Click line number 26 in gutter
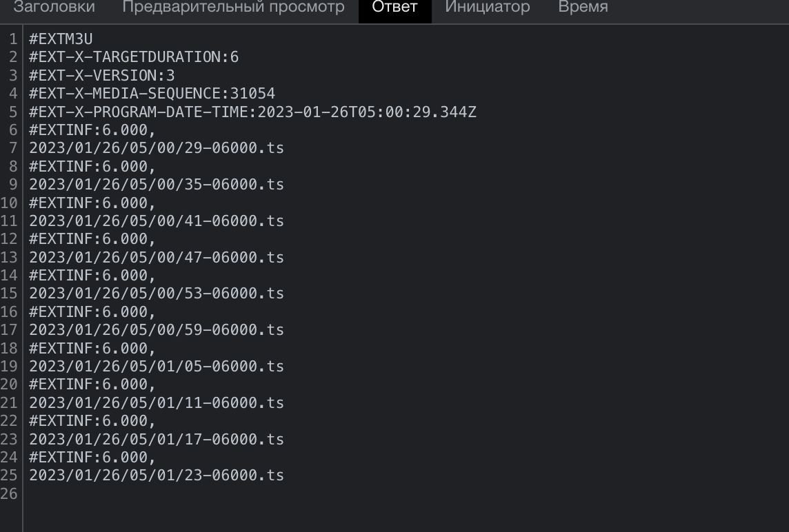This screenshot has width=789, height=532. tap(9, 494)
